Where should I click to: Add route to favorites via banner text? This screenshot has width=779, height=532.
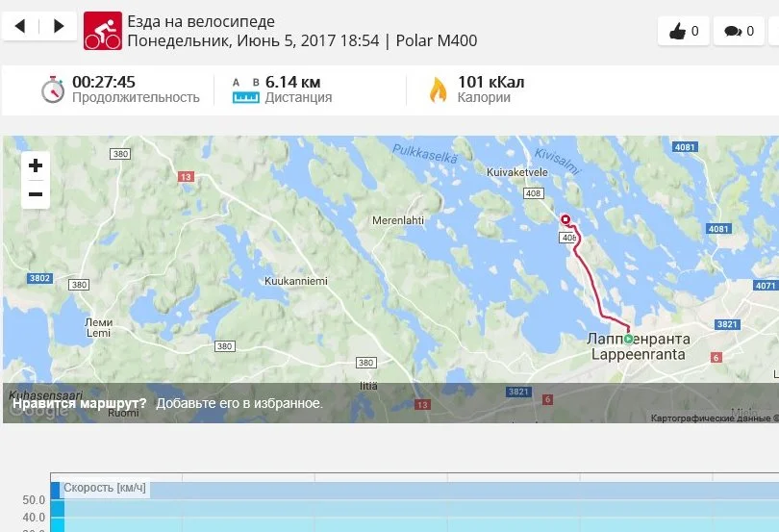239,403
